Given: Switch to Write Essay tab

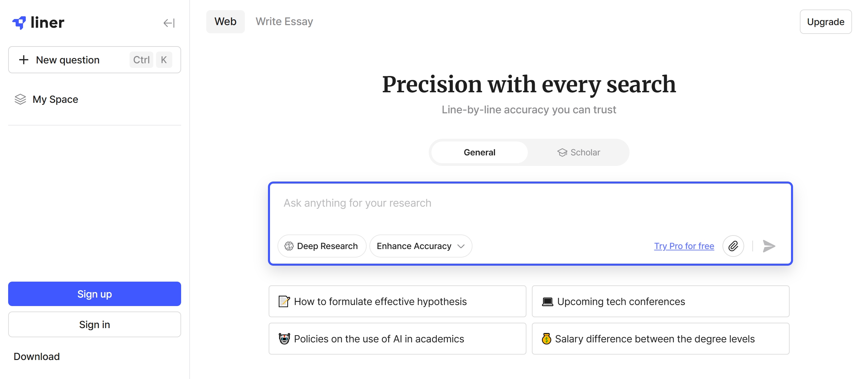Looking at the screenshot, I should point(284,22).
